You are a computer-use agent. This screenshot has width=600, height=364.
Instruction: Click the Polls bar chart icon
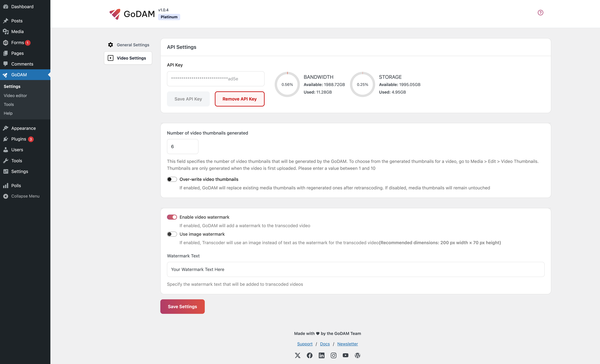[6, 186]
